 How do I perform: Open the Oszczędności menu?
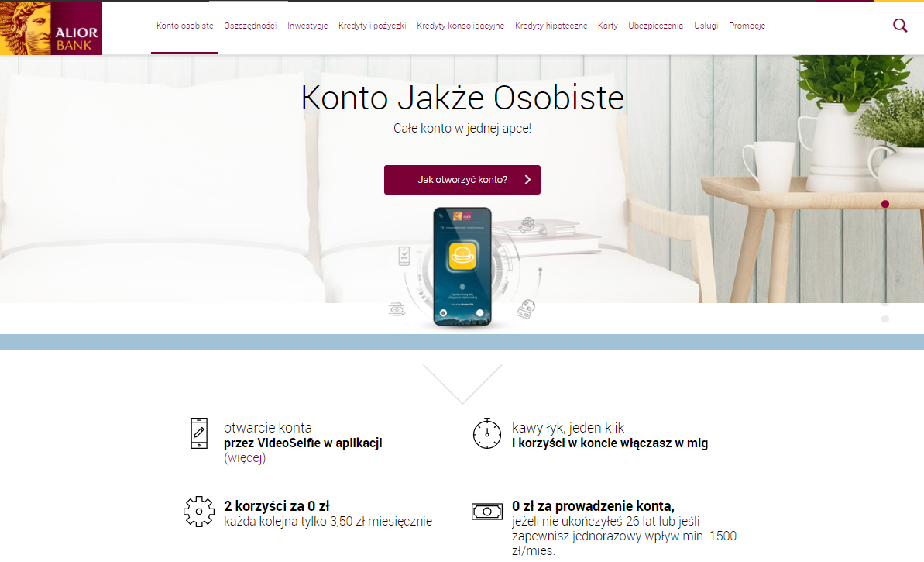(x=250, y=26)
